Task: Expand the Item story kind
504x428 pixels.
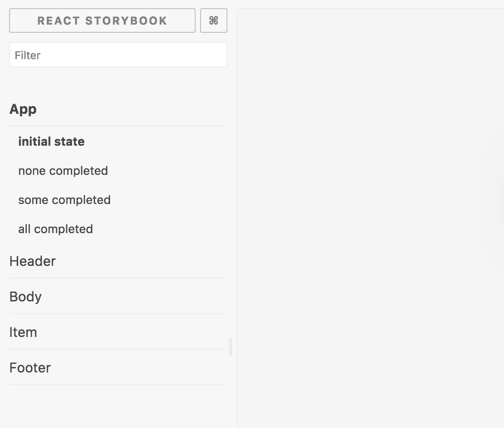Action: pyautogui.click(x=23, y=332)
